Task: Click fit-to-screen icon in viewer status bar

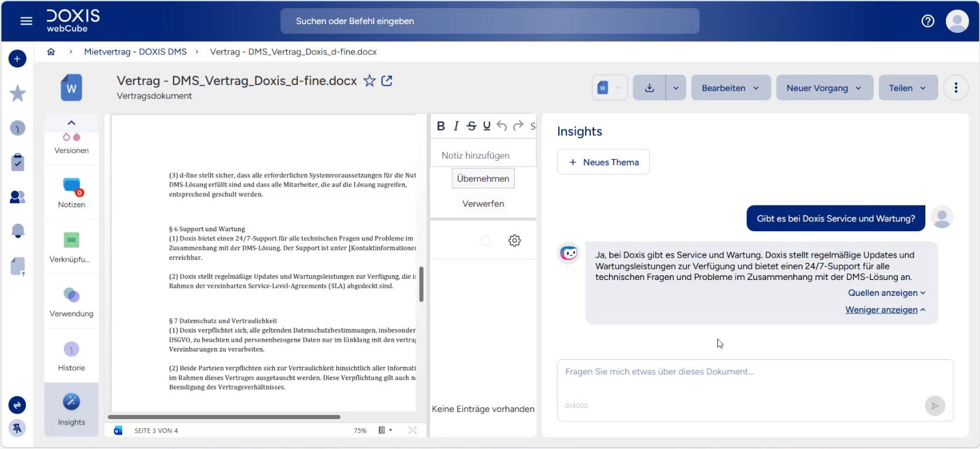Action: point(412,430)
